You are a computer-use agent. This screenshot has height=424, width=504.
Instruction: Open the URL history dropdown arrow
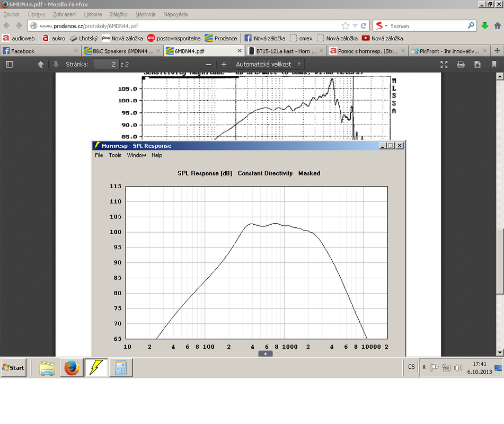tap(355, 26)
